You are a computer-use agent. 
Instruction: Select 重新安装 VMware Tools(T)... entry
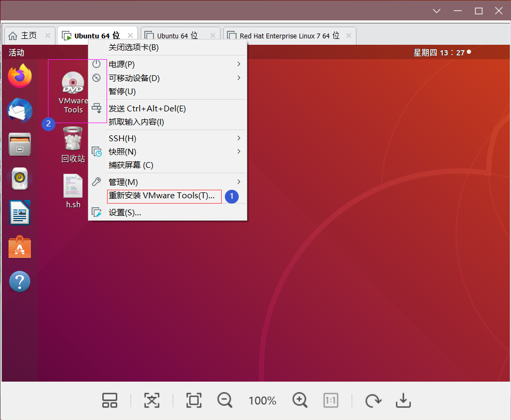point(167,196)
